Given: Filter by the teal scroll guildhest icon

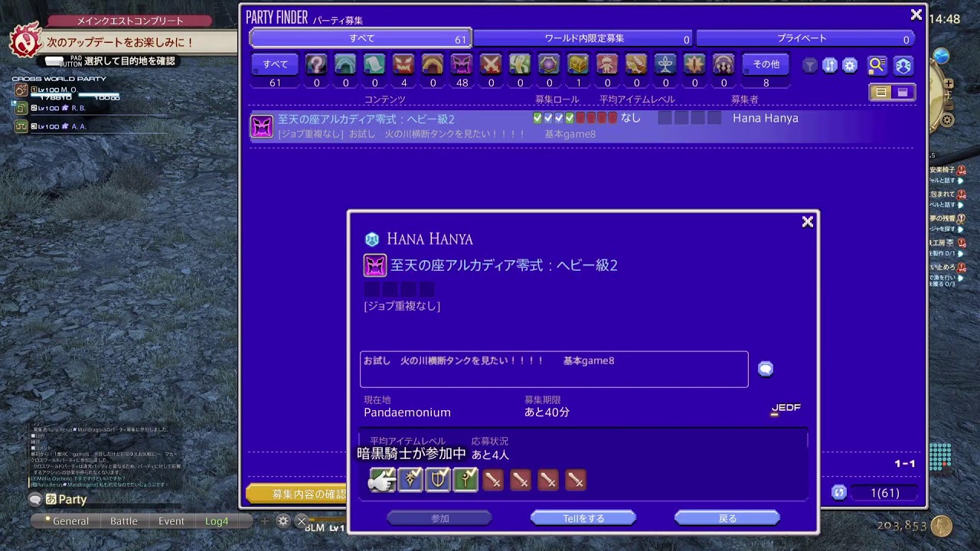Looking at the screenshot, I should (374, 64).
